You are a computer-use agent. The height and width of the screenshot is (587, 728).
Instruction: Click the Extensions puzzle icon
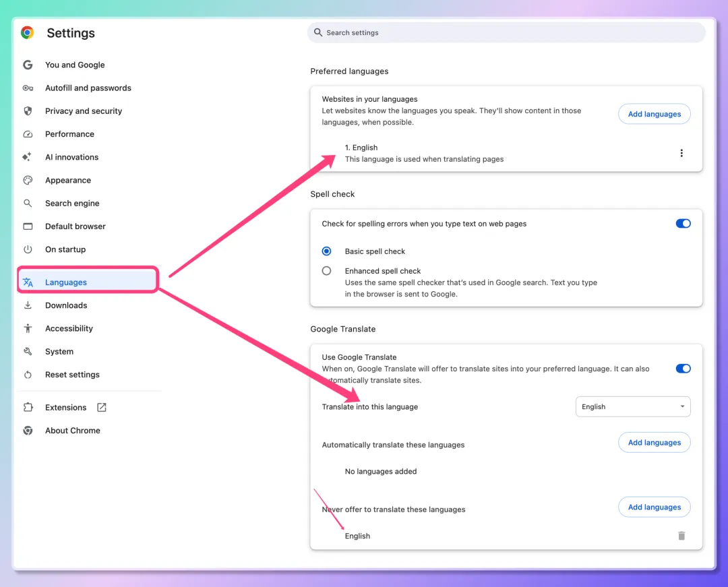[x=28, y=408]
